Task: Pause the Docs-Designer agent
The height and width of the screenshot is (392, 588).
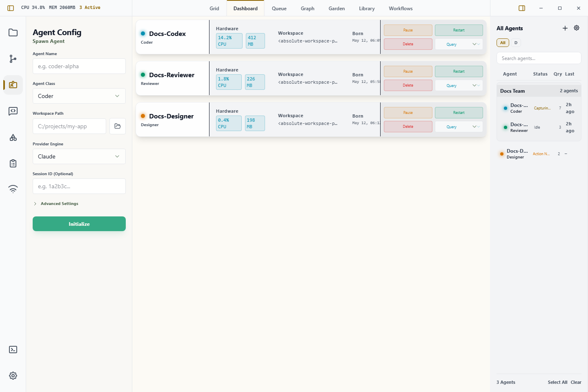Action: tap(408, 113)
